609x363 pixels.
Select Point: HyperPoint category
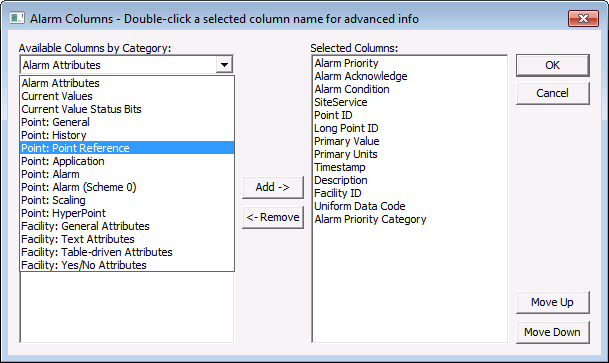(127, 213)
